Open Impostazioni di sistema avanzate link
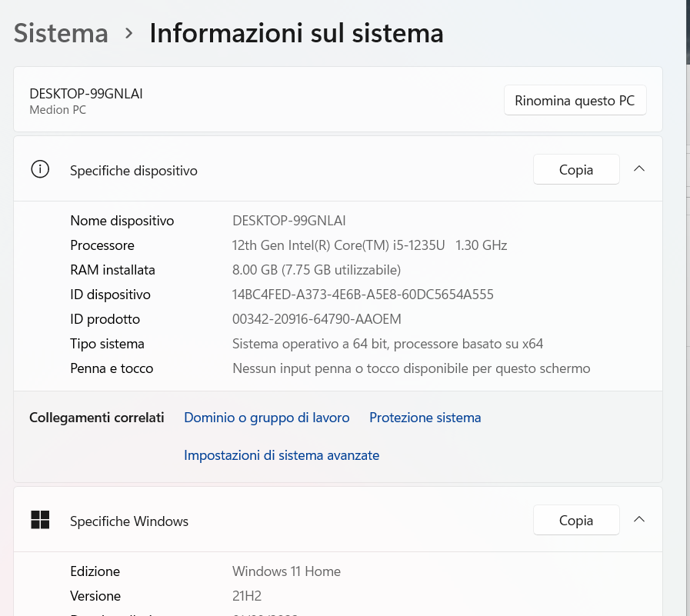The width and height of the screenshot is (690, 616). (x=282, y=455)
